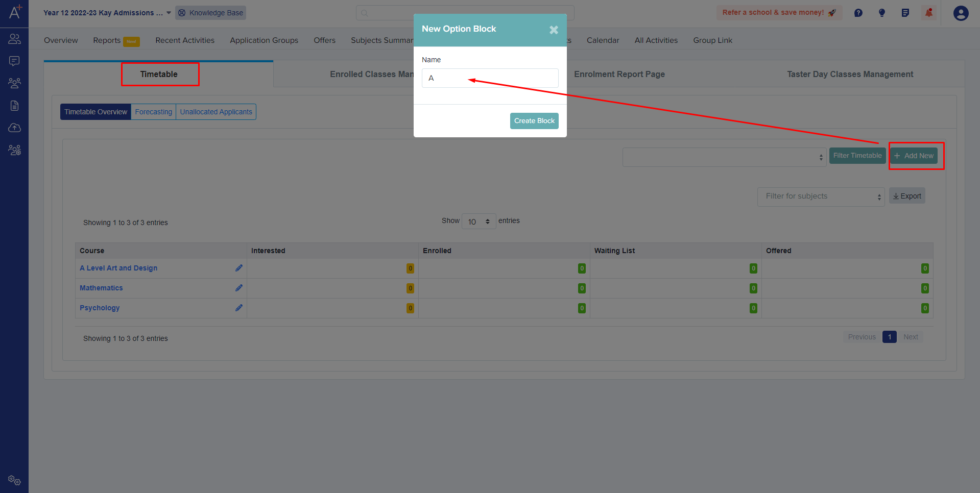Switch to the Forecasting sub-tab
This screenshot has height=493, width=980.
tap(153, 112)
